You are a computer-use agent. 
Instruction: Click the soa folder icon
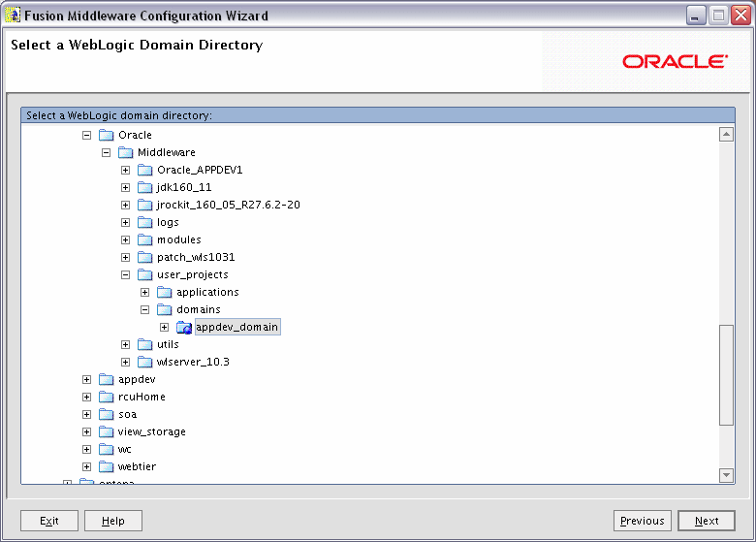[106, 415]
